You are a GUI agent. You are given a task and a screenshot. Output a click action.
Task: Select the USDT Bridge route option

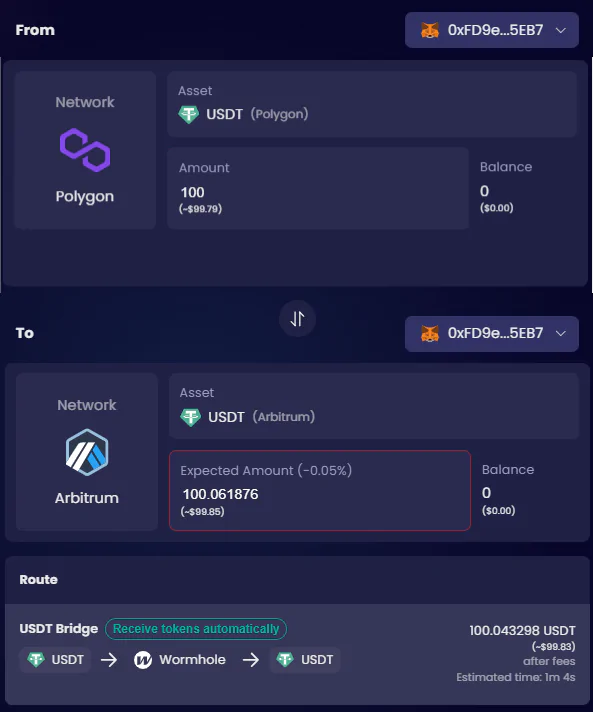[297, 654]
